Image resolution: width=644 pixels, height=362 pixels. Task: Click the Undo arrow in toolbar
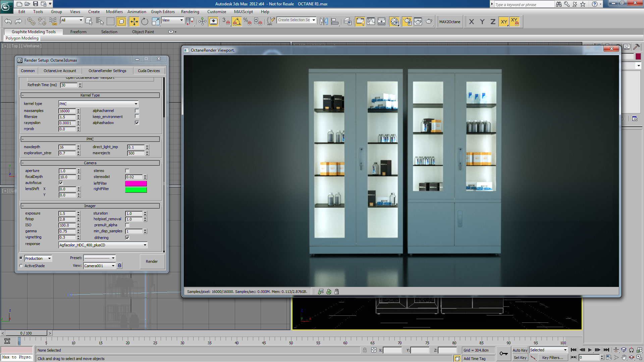[8, 22]
